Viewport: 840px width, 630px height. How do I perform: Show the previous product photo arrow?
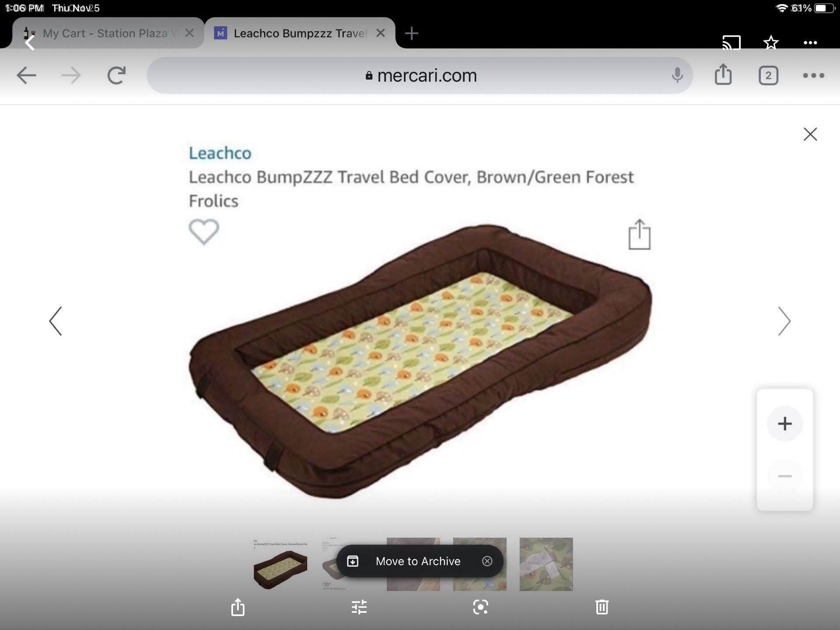56,321
